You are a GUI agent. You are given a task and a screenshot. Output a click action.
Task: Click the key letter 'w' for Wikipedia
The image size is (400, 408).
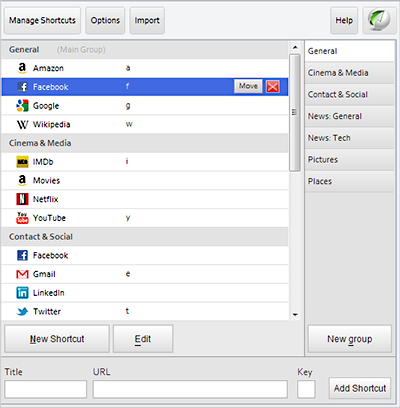[129, 124]
